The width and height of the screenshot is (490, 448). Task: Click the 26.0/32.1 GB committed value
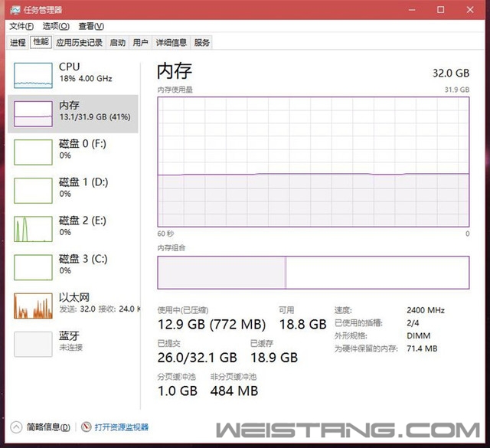tap(198, 358)
